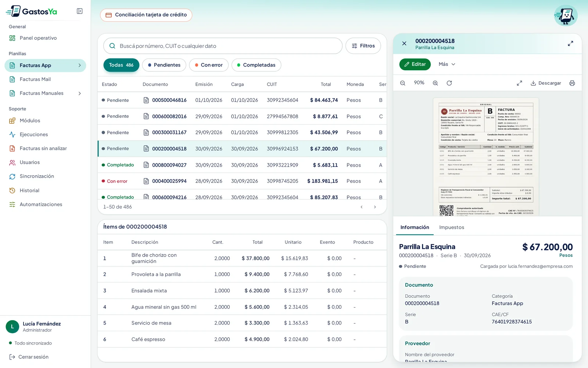Viewport: 588px width, 368px height.
Task: Close the 000200004518 detail panel
Action: [x=404, y=43]
